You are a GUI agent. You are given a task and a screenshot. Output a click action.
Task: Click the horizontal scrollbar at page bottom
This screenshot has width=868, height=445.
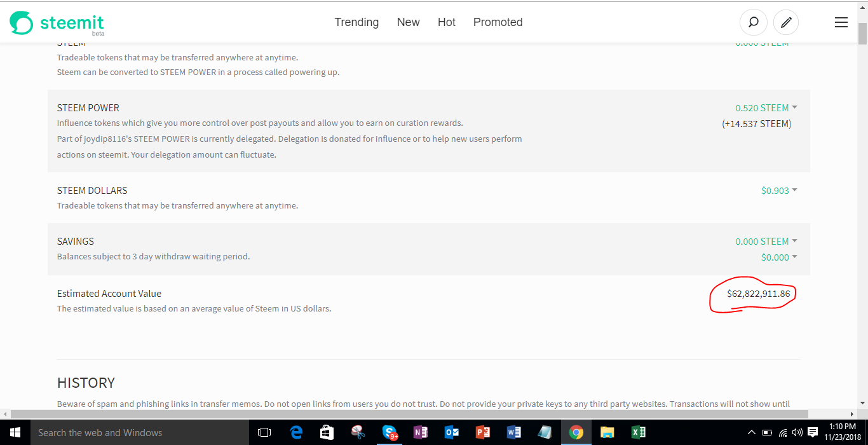(x=409, y=414)
